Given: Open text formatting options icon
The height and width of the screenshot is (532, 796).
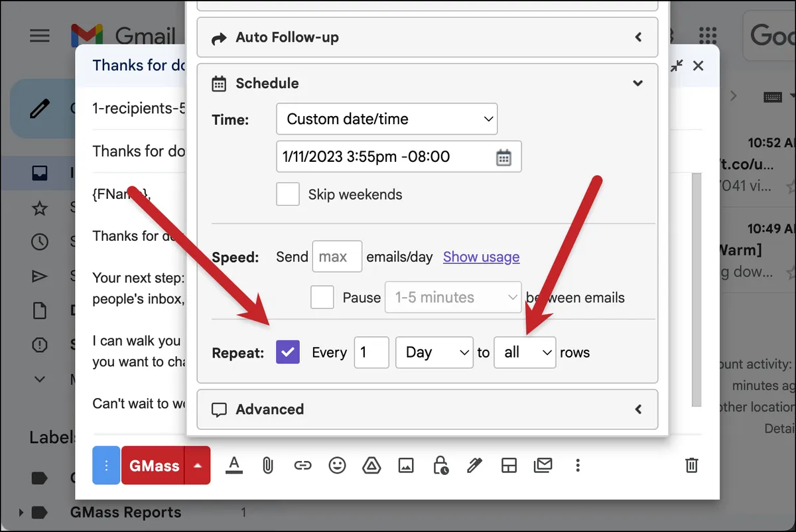Looking at the screenshot, I should [x=233, y=466].
